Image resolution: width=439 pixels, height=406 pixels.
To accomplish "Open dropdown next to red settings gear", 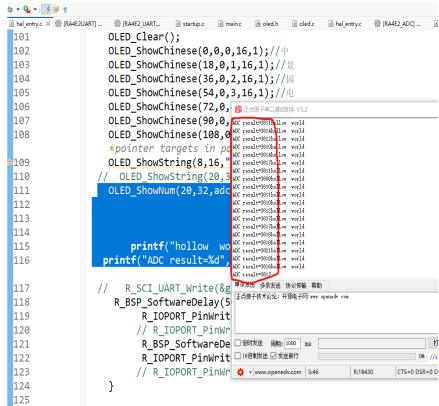I will [250, 372].
